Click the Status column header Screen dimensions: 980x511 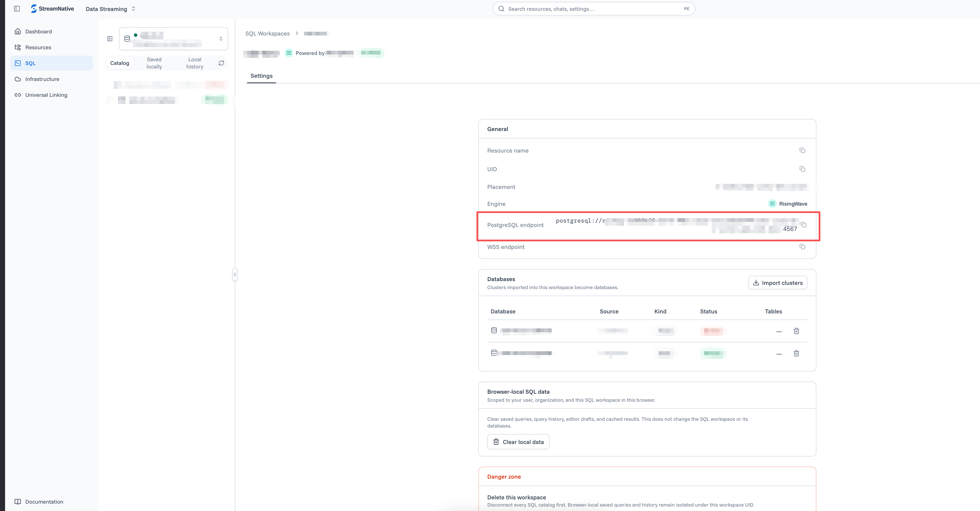coord(708,312)
